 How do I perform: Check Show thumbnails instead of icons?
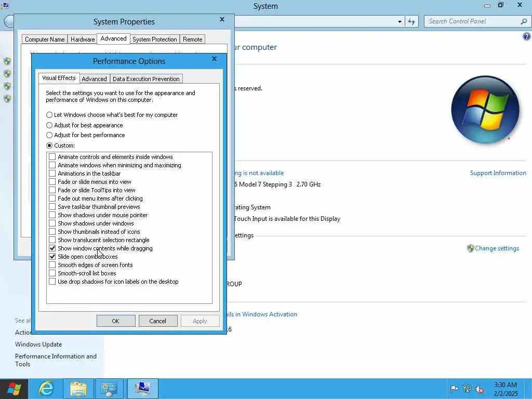tap(52, 232)
